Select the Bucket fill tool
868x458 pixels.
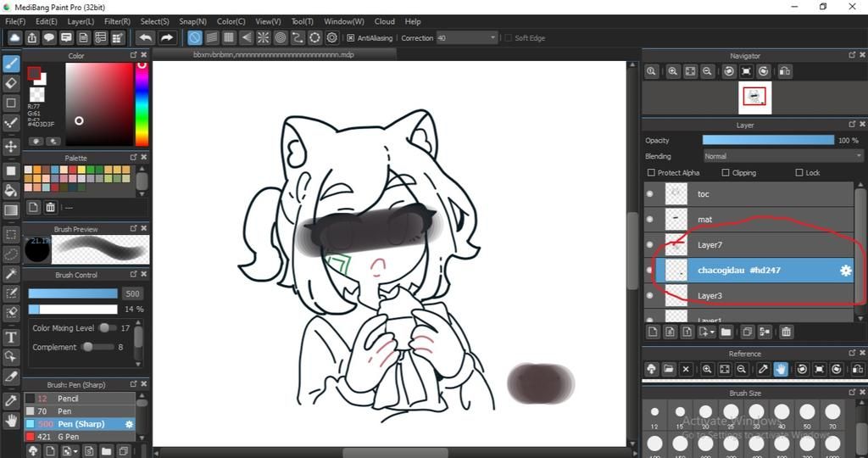11,191
